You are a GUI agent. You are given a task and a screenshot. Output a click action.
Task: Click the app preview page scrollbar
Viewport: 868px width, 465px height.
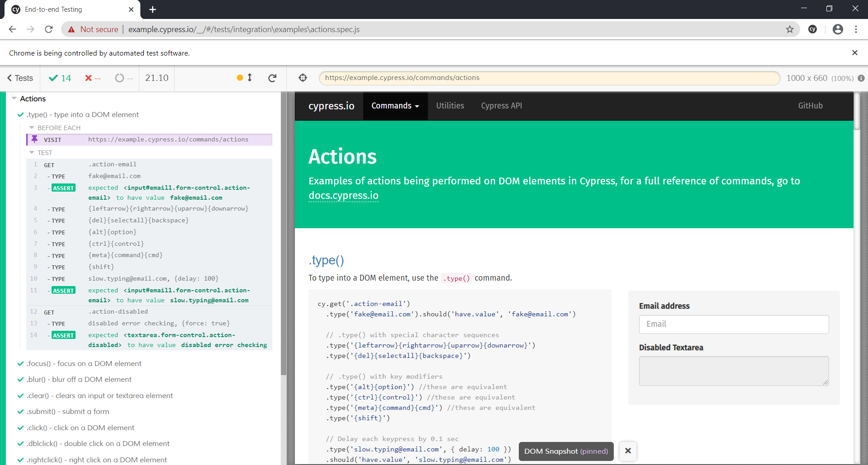tap(857, 111)
